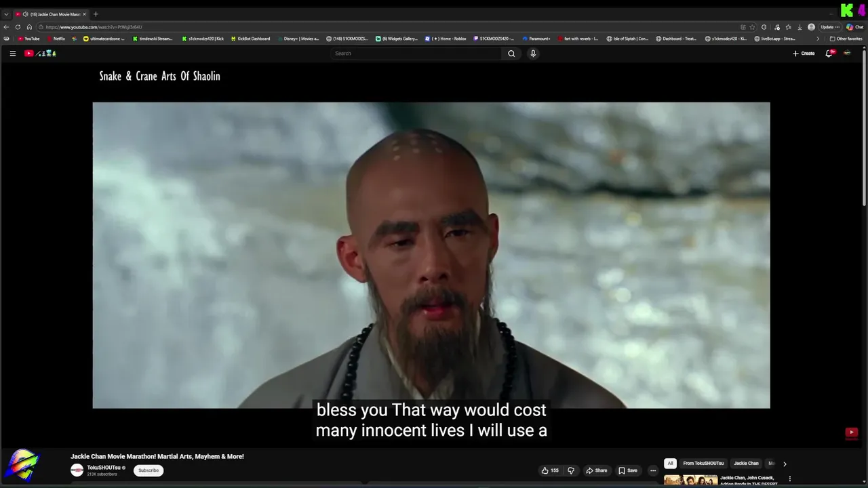Screen dimensions: 868x488
Task: Show more bookmarks overflow chevron
Action: pyautogui.click(x=817, y=39)
